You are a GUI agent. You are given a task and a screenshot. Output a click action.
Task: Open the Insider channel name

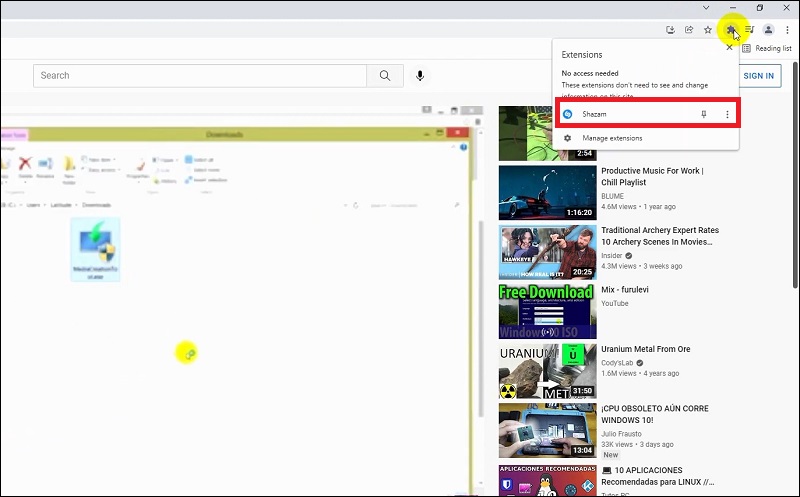(611, 256)
